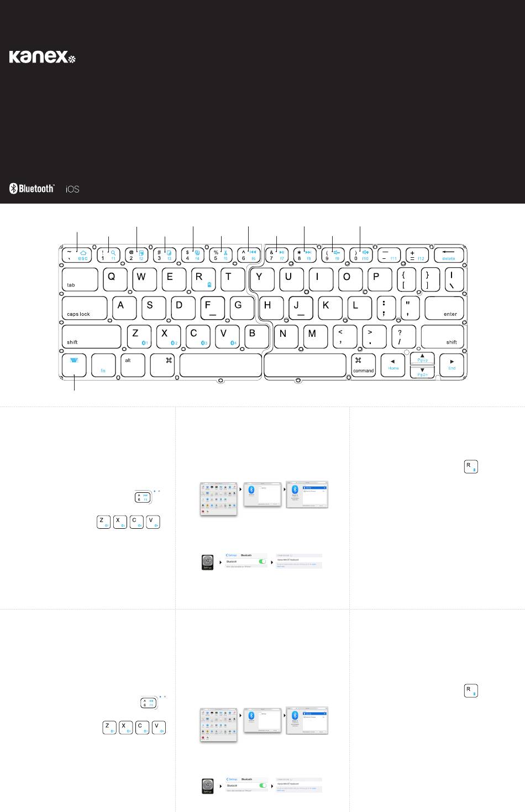Click the Kanex logo
525x812 pixels.
point(42,57)
